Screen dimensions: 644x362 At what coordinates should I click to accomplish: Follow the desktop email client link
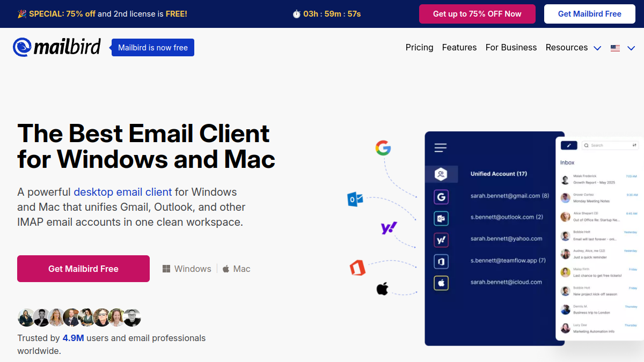pyautogui.click(x=123, y=191)
